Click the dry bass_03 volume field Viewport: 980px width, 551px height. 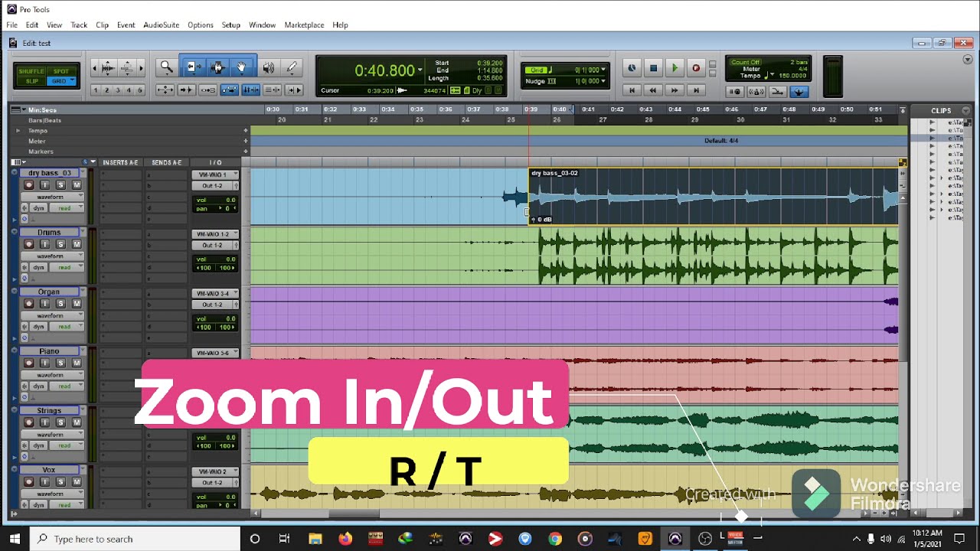point(215,200)
